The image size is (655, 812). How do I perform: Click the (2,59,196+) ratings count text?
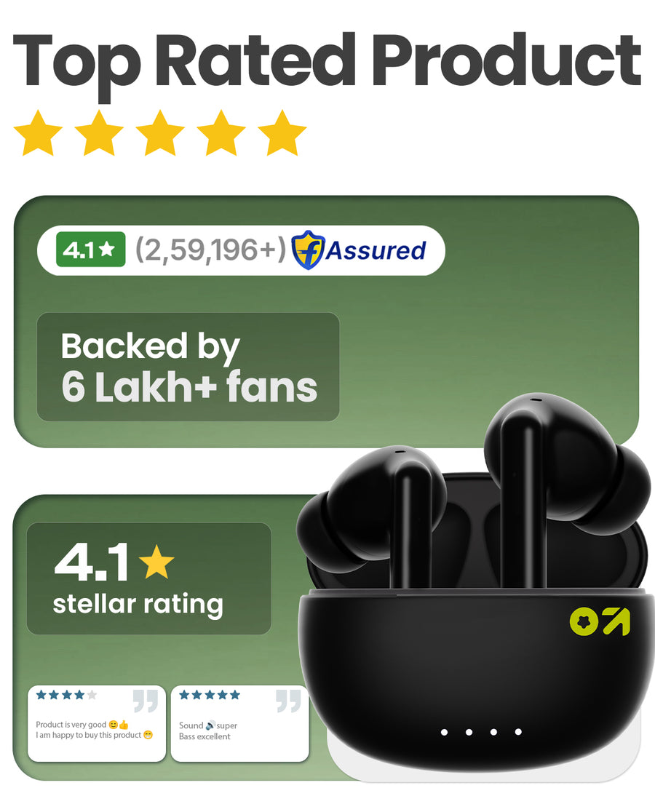click(210, 250)
